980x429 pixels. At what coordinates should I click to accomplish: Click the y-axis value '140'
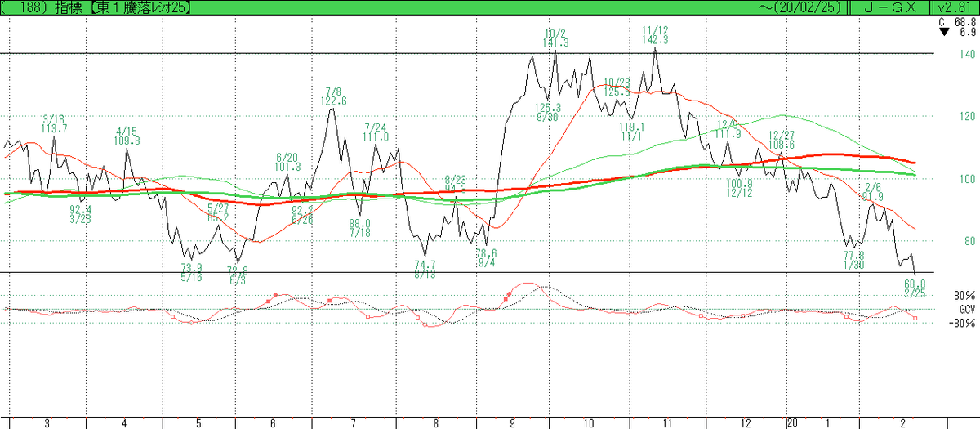click(969, 54)
